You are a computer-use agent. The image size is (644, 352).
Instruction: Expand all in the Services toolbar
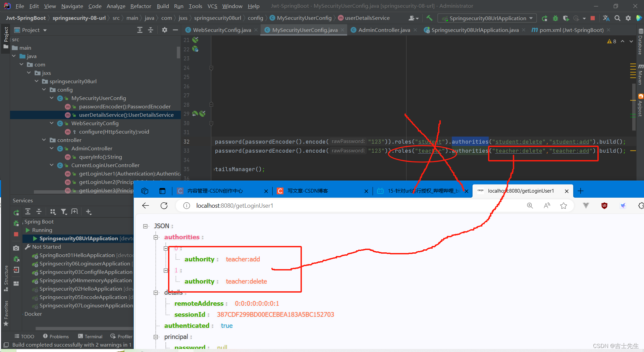[28, 211]
